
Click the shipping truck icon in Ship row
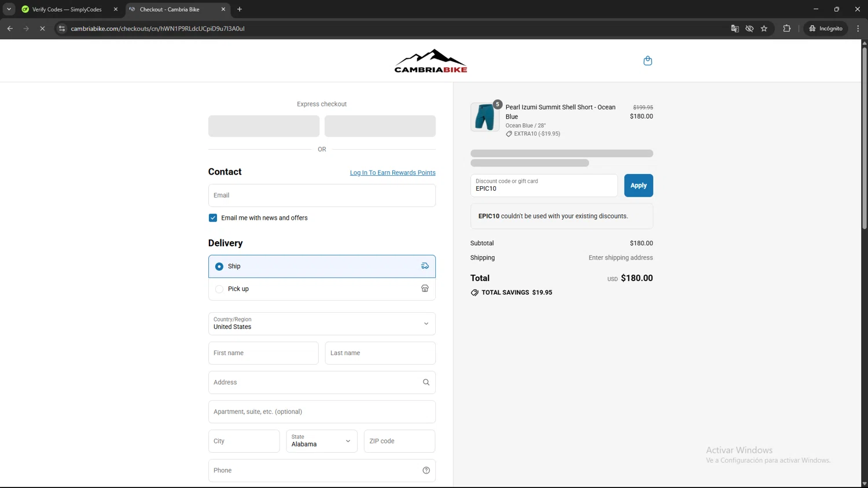coord(425,266)
